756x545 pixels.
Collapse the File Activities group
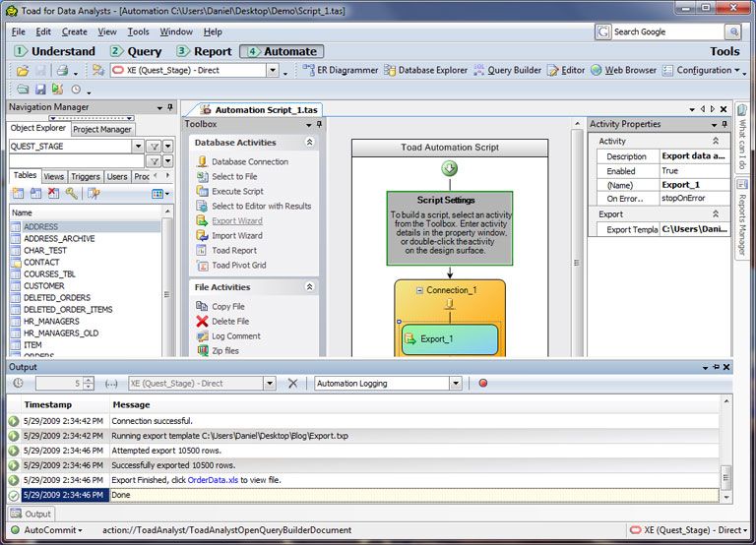click(309, 286)
